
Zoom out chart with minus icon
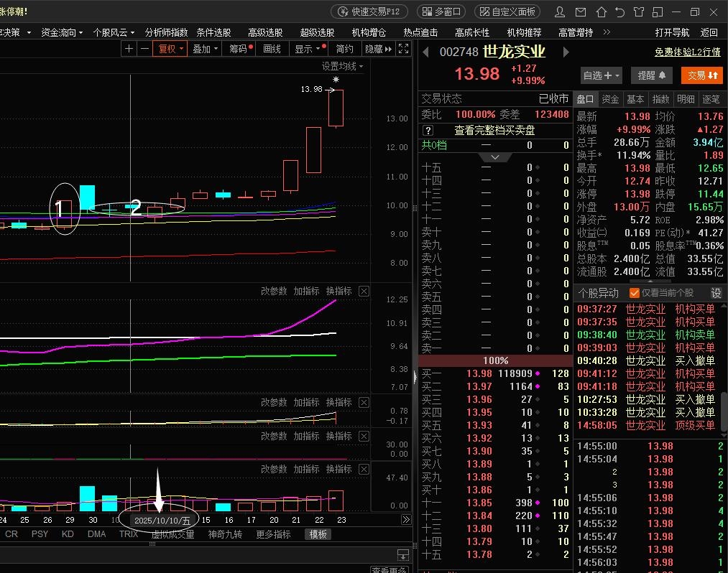[x=145, y=49]
